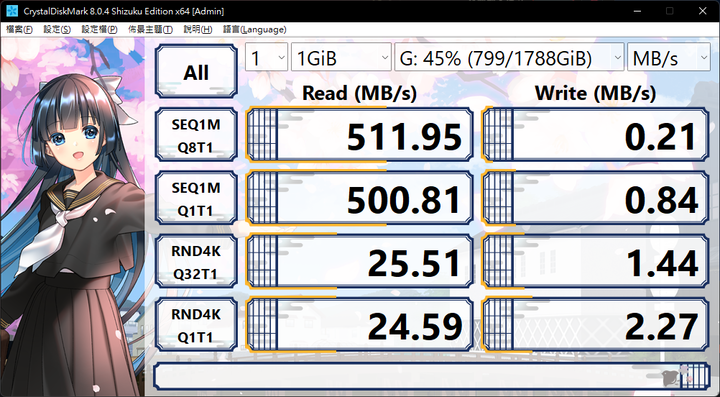Open the 設定檔(P) menu
The image size is (720, 397).
pos(99,29)
